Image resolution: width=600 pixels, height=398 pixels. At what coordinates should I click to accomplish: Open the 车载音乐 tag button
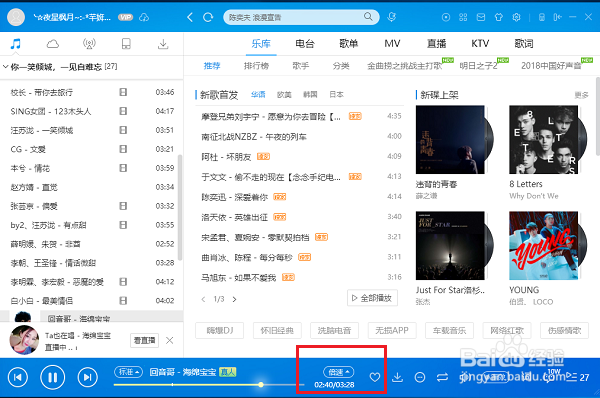449,330
